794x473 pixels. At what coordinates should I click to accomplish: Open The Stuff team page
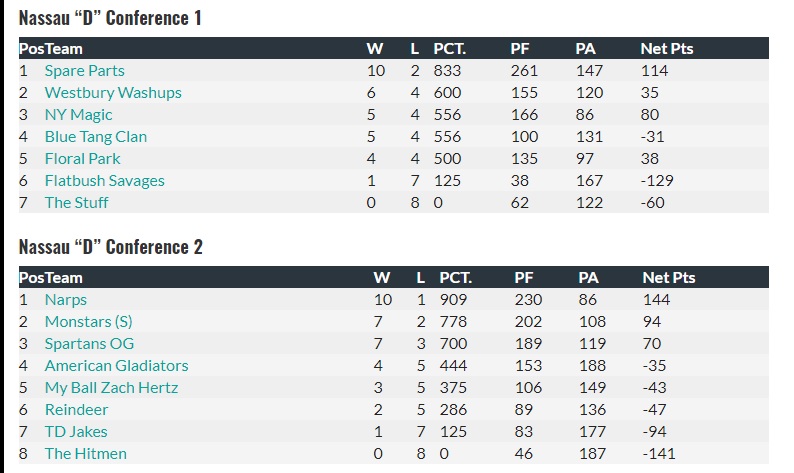(x=76, y=203)
